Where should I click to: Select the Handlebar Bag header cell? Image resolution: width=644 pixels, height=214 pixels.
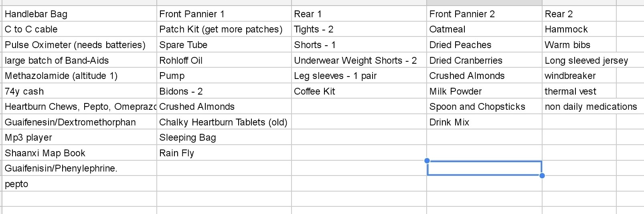click(79, 14)
